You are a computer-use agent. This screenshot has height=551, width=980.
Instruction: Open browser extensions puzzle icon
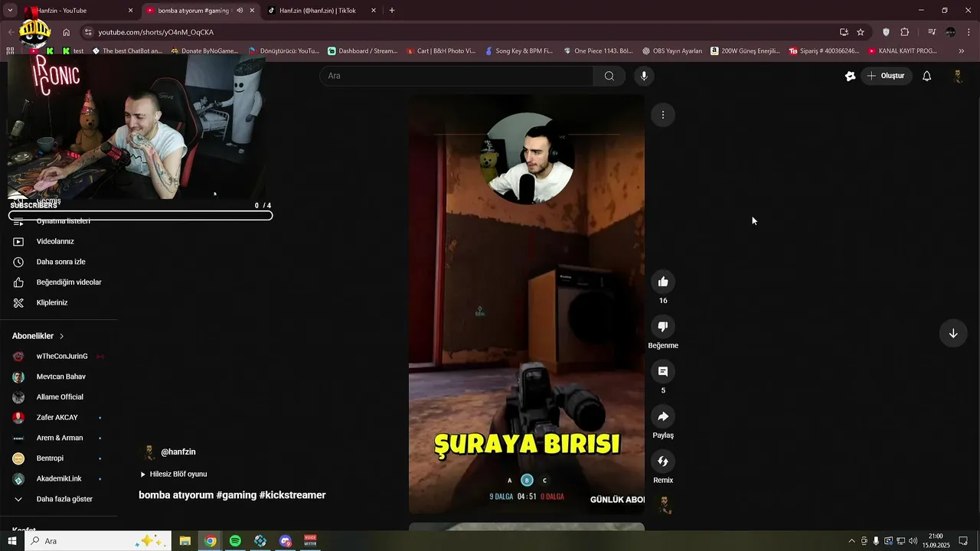tap(905, 32)
